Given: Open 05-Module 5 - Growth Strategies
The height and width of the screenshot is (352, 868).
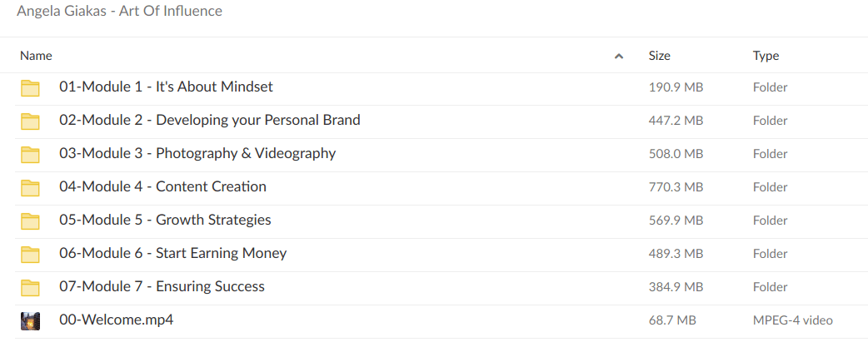Looking at the screenshot, I should tap(165, 220).
